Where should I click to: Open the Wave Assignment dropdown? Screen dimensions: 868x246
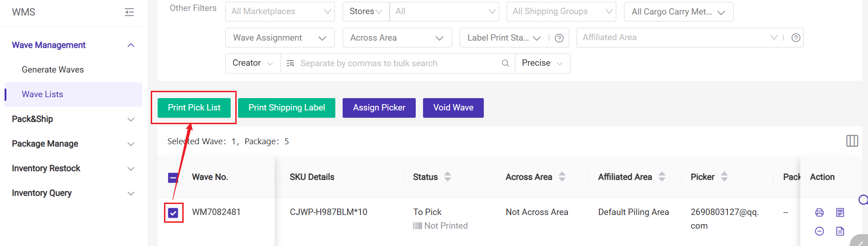click(280, 38)
